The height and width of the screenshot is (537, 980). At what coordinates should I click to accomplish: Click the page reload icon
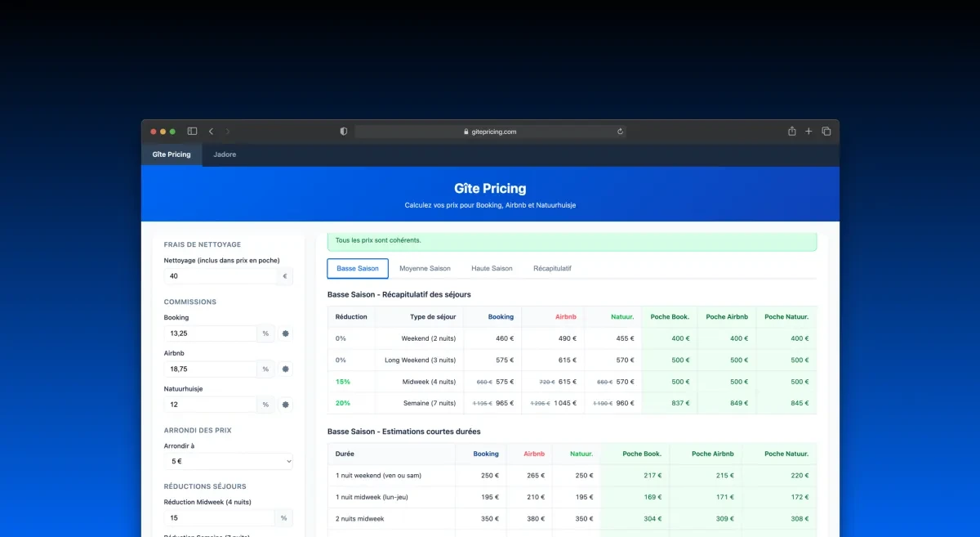620,131
